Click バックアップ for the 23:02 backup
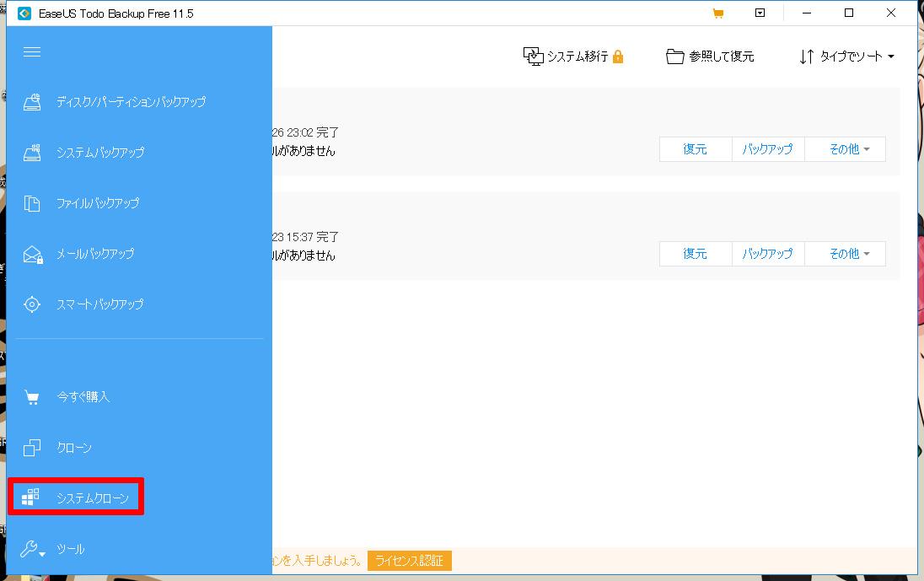This screenshot has width=924, height=581. [x=768, y=149]
